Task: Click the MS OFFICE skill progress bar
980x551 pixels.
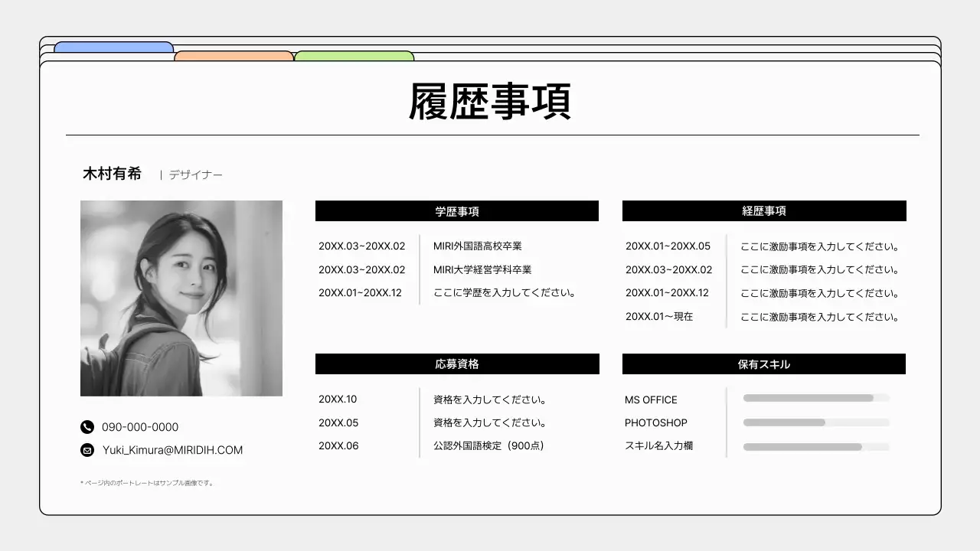Action: (816, 398)
